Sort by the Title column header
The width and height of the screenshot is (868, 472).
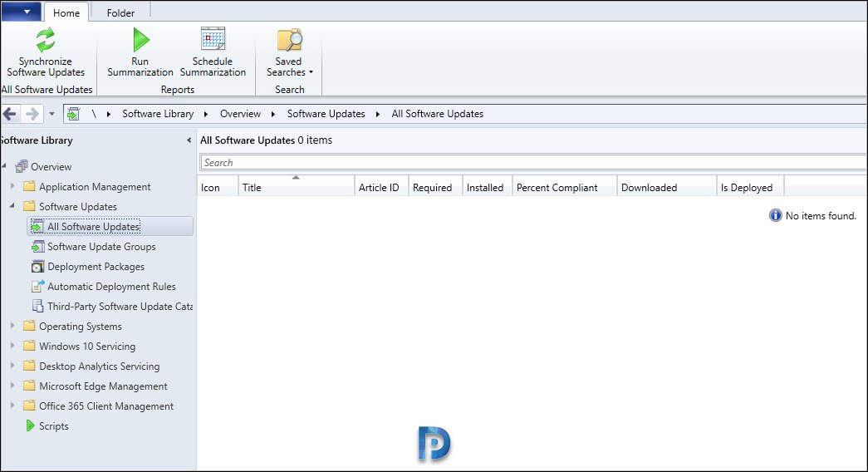[x=297, y=187]
